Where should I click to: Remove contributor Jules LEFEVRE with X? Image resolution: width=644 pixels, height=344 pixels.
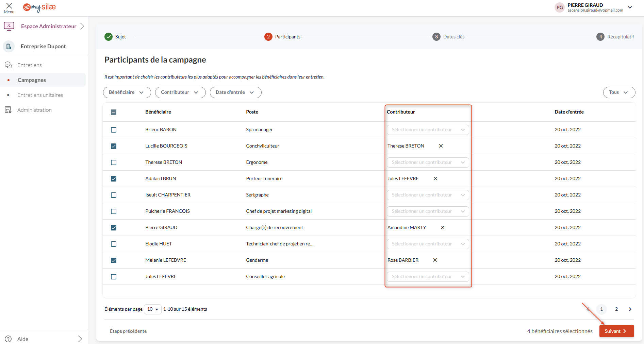[435, 178]
